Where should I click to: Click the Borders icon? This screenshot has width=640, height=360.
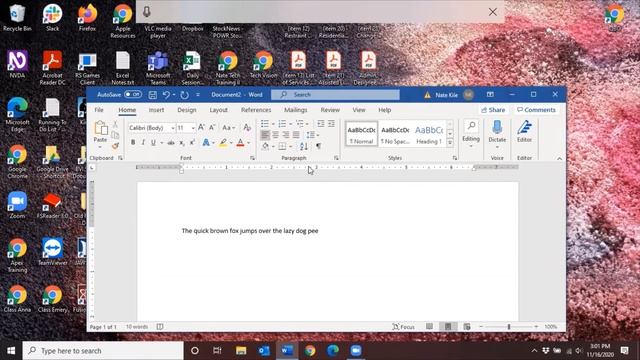(282, 146)
